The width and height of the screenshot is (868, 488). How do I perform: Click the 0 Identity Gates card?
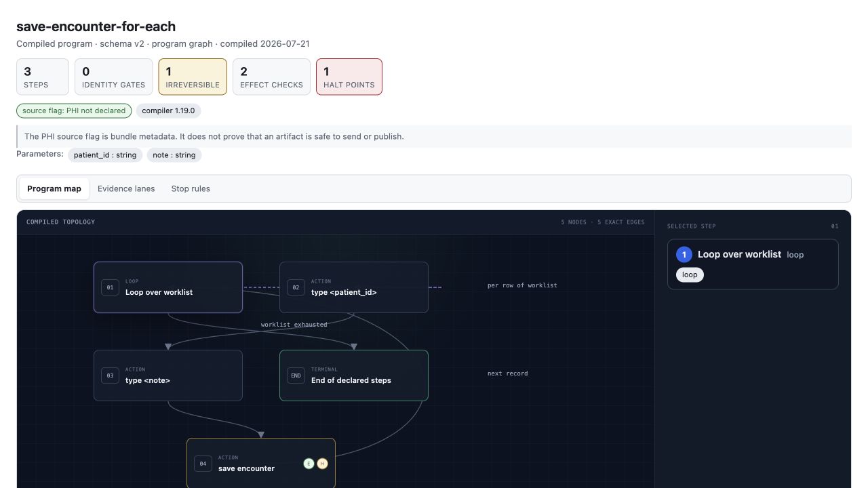tap(113, 77)
